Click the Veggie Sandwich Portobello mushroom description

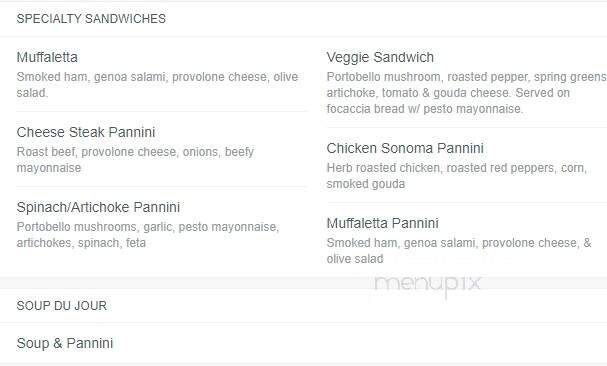click(466, 93)
